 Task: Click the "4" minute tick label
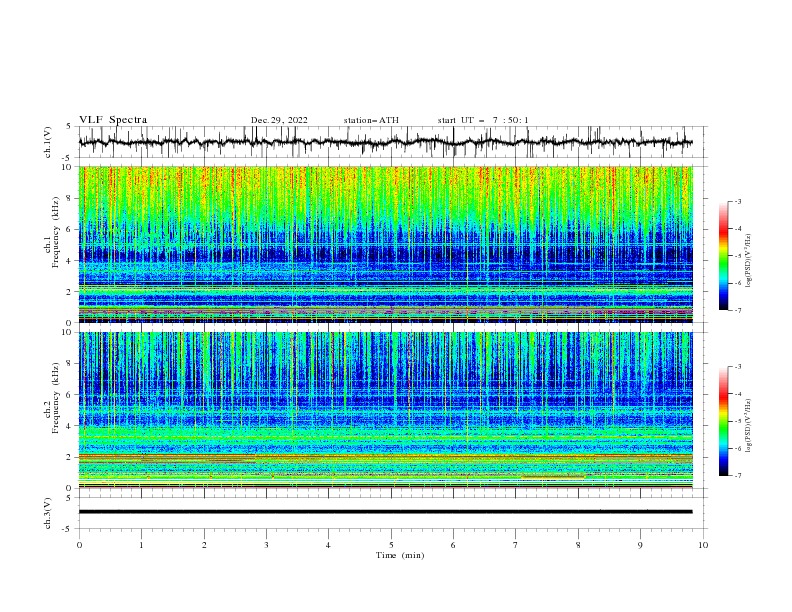(329, 545)
